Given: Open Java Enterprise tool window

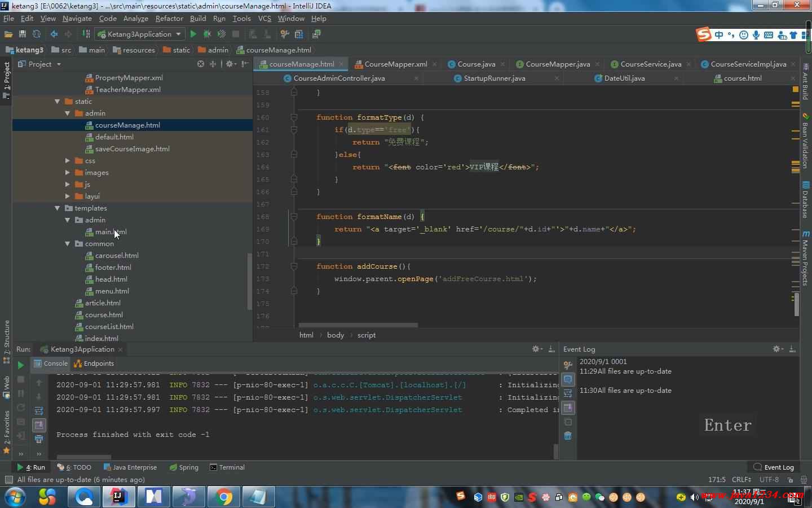Looking at the screenshot, I should [130, 467].
